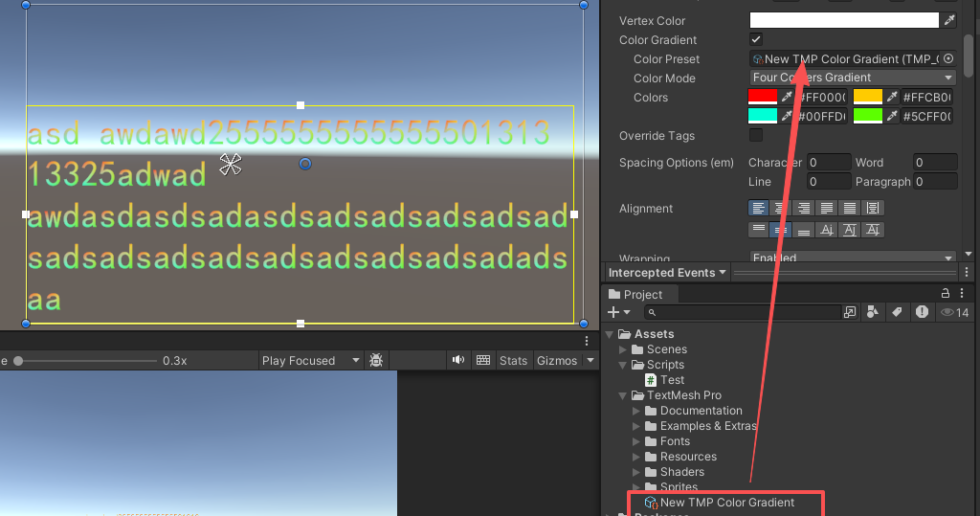Mute audio in the Game view
Image resolution: width=980 pixels, height=516 pixels.
pyautogui.click(x=458, y=360)
